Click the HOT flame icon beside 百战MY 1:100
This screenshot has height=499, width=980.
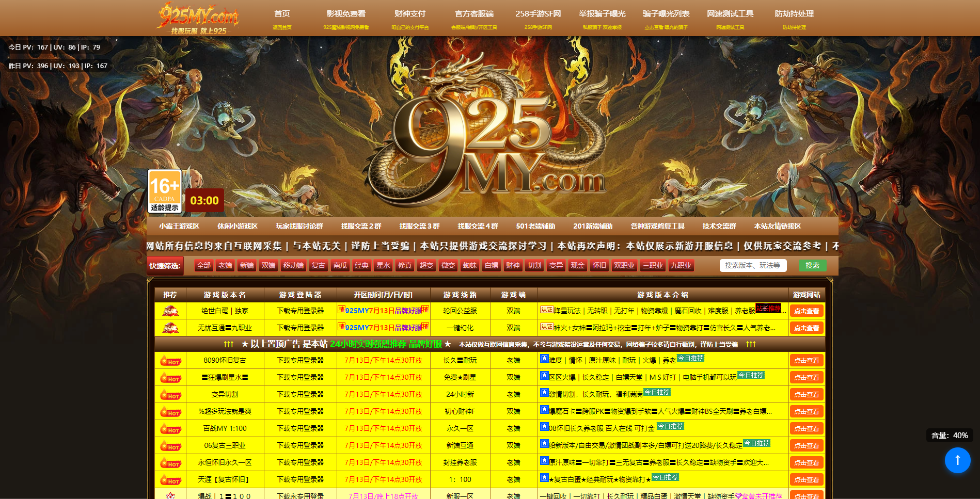point(170,428)
